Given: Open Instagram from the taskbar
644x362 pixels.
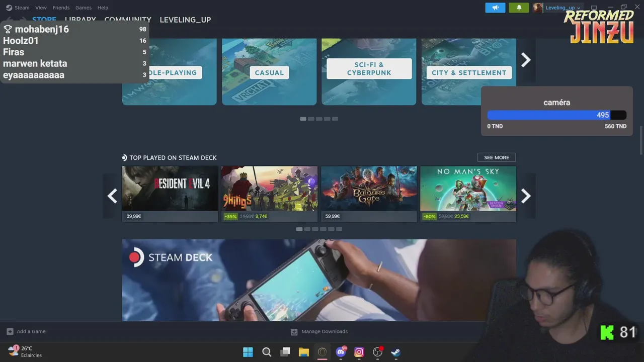Looking at the screenshot, I should pos(359,352).
